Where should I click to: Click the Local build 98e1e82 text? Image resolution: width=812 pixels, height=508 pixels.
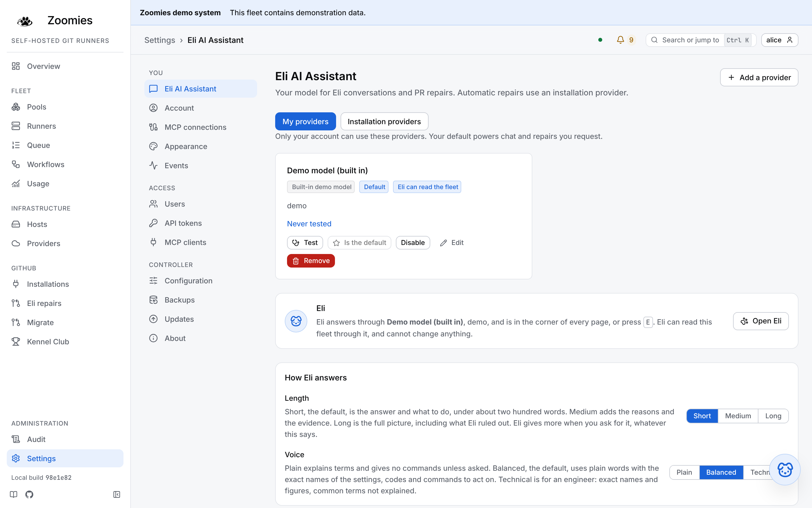[41, 478]
